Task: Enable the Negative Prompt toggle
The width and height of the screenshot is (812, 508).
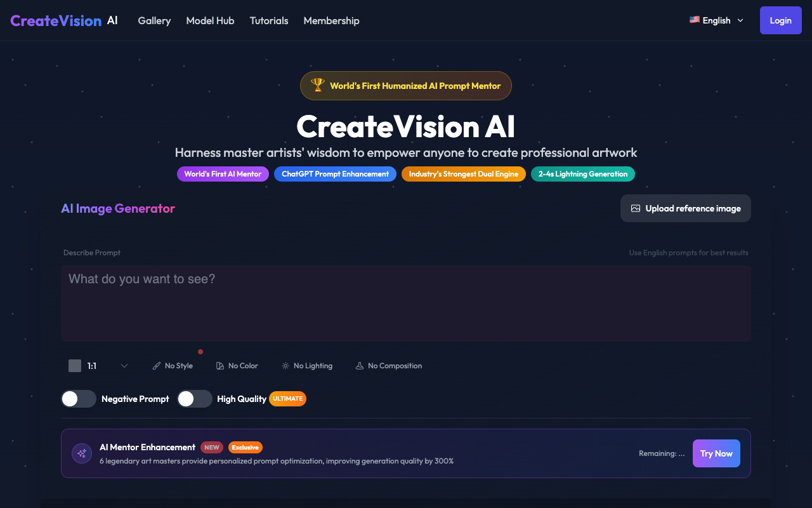Action: (x=79, y=399)
